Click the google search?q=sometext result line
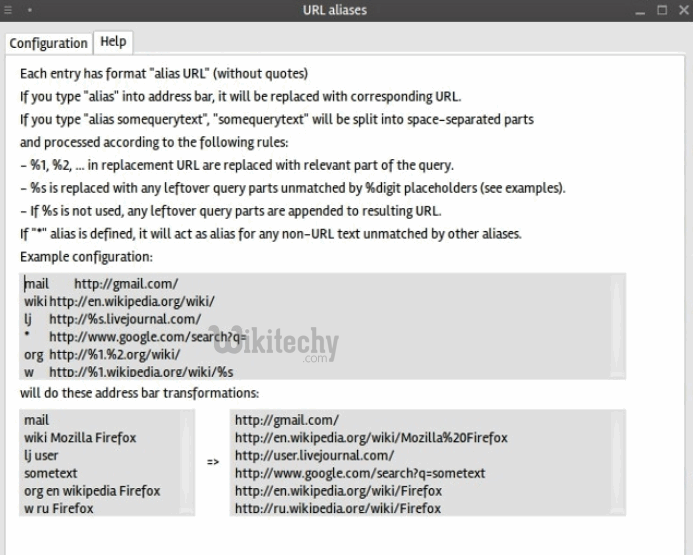Viewport: 693px width, 555px height. pyautogui.click(x=360, y=473)
